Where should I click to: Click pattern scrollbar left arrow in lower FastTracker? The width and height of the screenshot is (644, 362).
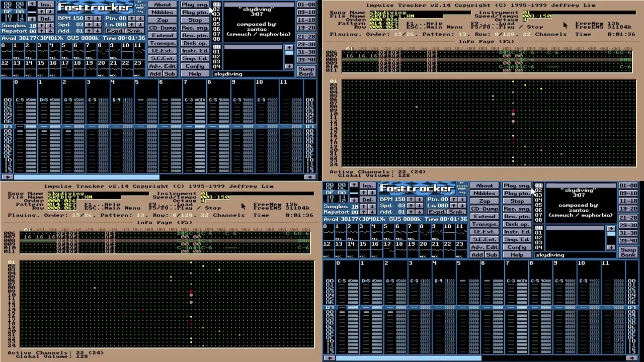pyautogui.click(x=329, y=358)
